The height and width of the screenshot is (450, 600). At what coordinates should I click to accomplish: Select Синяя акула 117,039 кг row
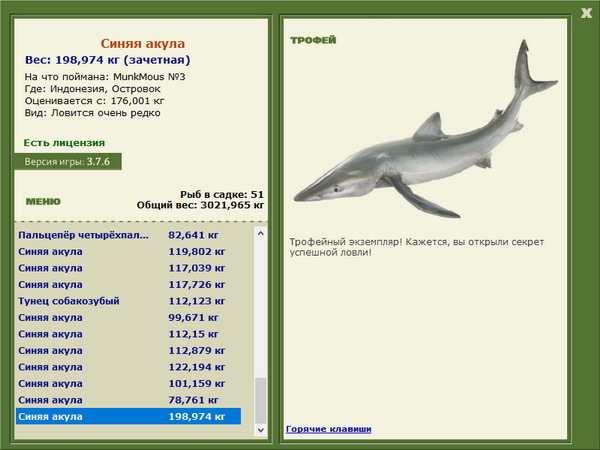pyautogui.click(x=129, y=268)
